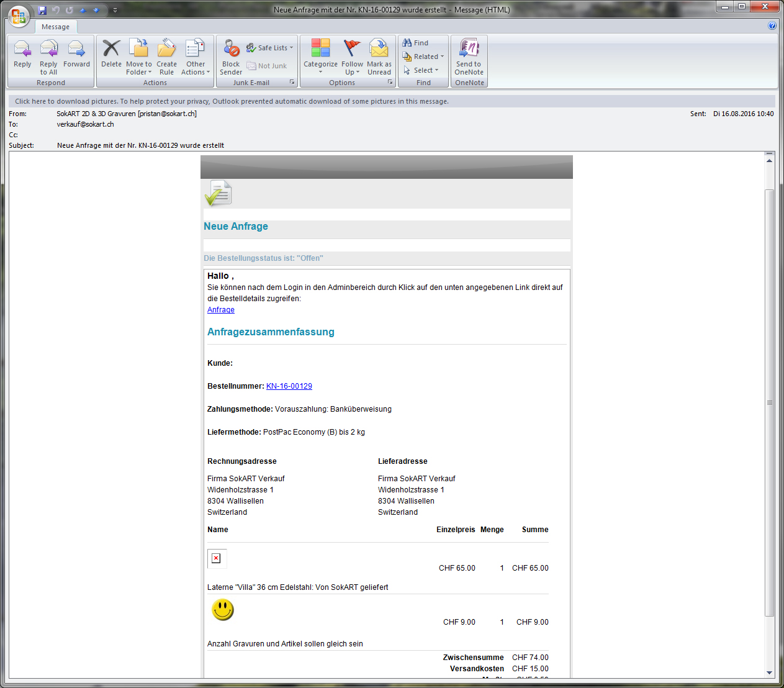Screen dimensions: 784x688
Task: Click the Create Rule button
Action: (x=166, y=56)
